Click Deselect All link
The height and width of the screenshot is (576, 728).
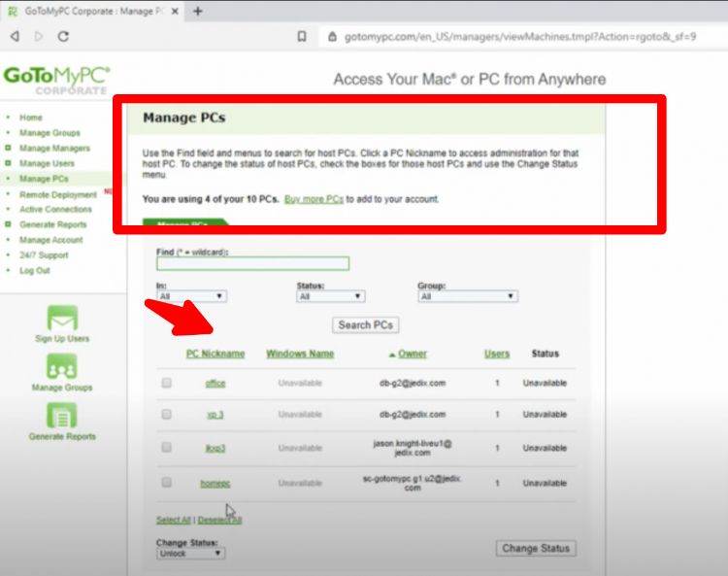click(220, 520)
